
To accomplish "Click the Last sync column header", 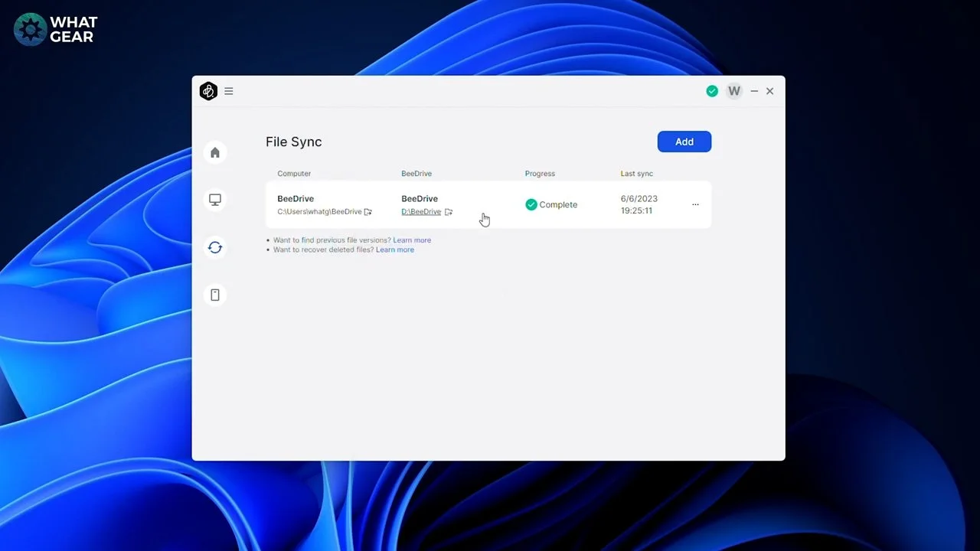I will point(637,174).
